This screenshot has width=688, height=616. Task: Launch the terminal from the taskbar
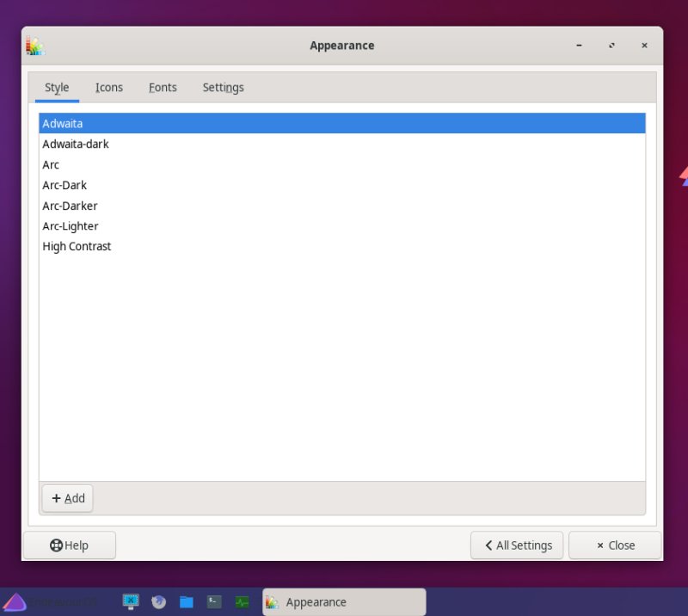coord(214,601)
